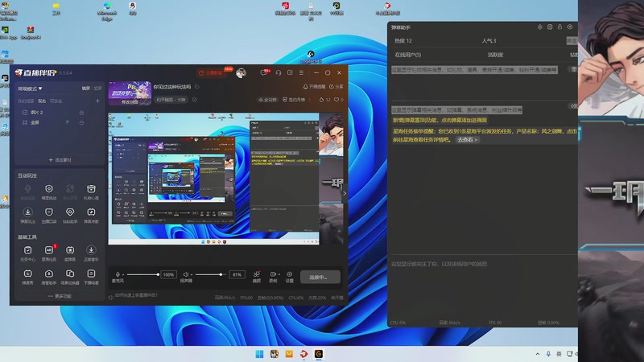The height and width of the screenshot is (362, 644).
Task: Open the 金钻榜 ranking
Action: point(267,100)
